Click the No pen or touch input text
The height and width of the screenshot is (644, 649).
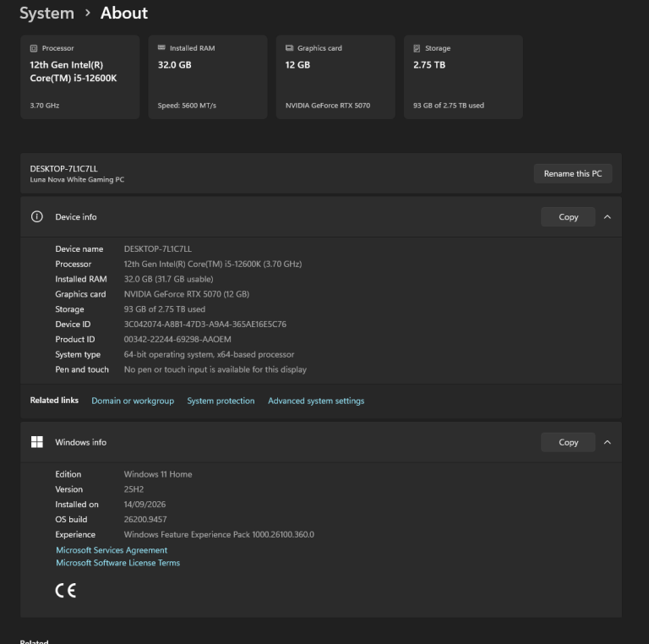tap(215, 369)
